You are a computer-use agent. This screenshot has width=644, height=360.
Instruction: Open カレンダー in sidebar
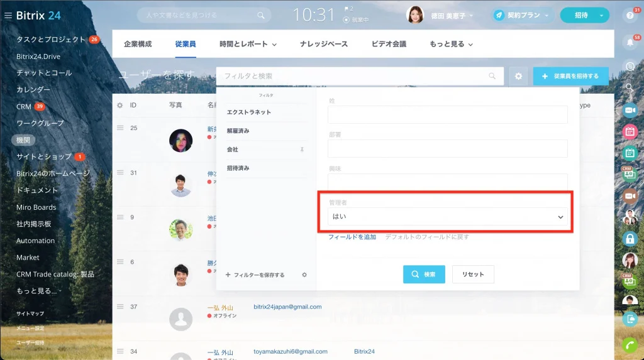coord(33,89)
